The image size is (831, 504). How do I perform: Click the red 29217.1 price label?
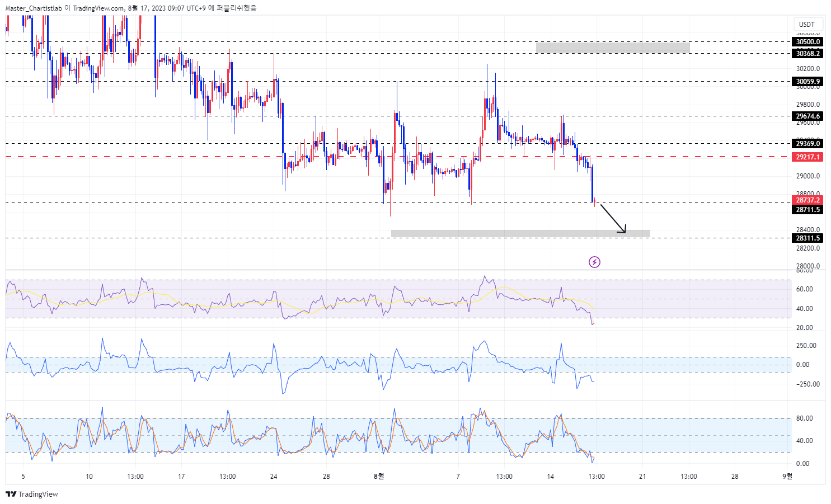pos(808,157)
